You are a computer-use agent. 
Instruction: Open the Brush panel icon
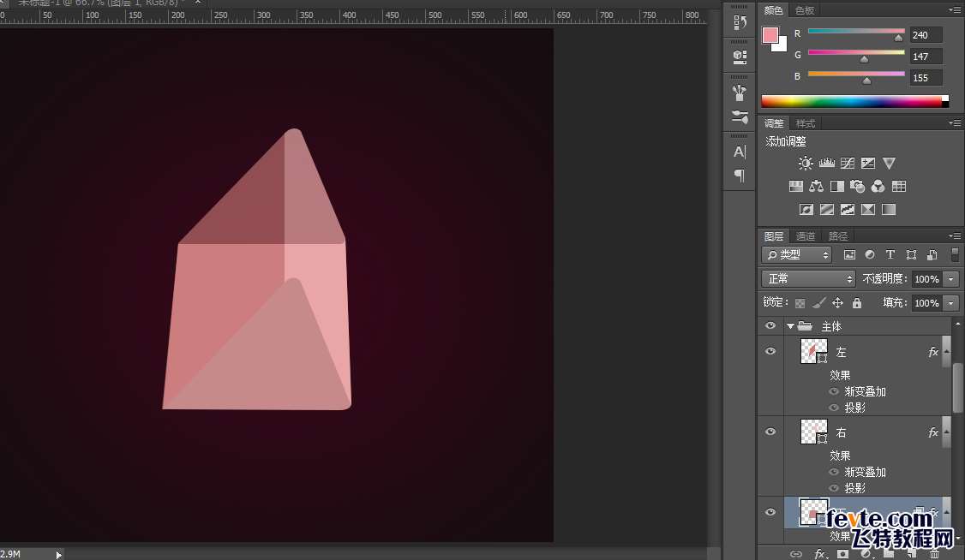tap(740, 116)
